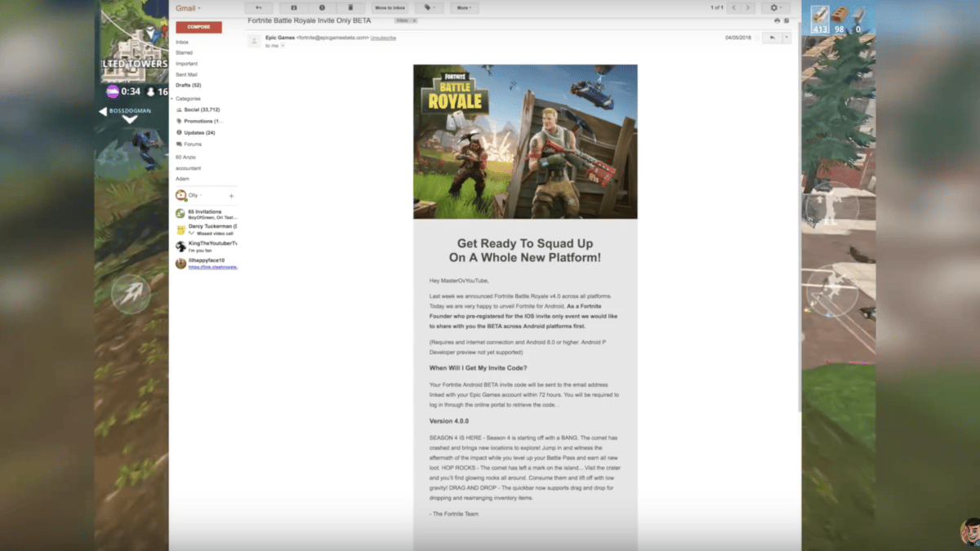Print the conversation with printer icon
Viewport: 980px width, 551px height.
pos(777,20)
